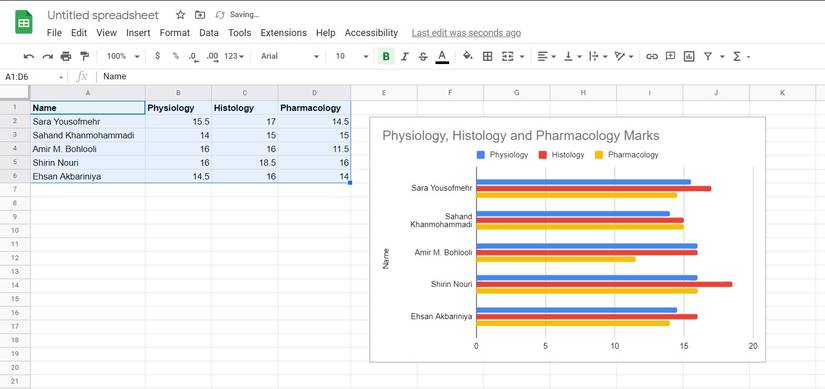
Task: Select cell containing Sara Yousofmehr
Action: [88, 122]
